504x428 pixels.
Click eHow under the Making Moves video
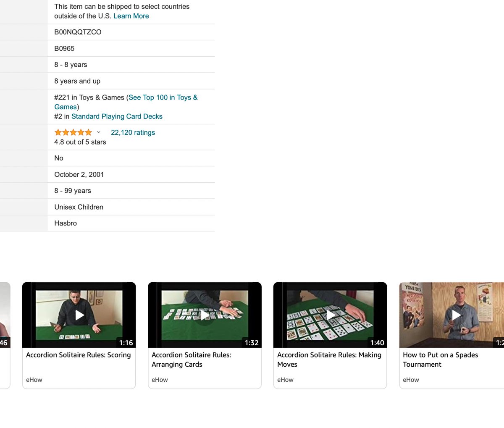pyautogui.click(x=285, y=380)
